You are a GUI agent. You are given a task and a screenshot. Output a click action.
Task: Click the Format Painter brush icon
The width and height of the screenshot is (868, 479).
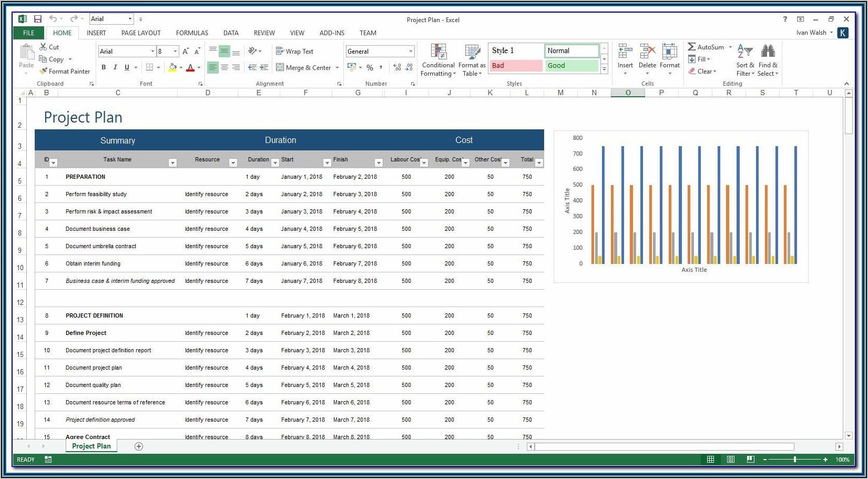click(44, 71)
